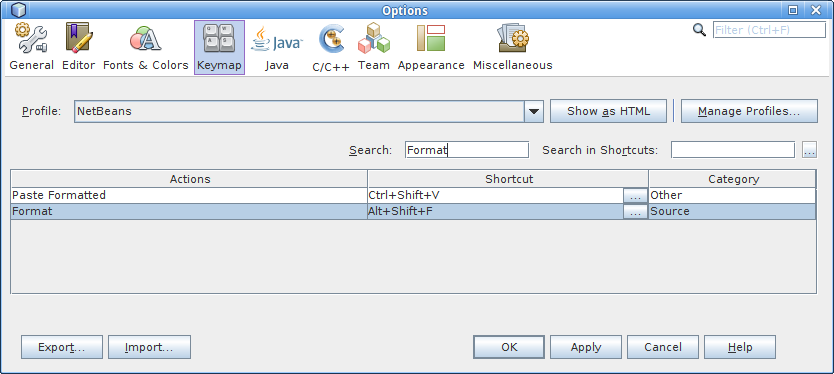
Task: Click the Source category cell
Action: [732, 211]
